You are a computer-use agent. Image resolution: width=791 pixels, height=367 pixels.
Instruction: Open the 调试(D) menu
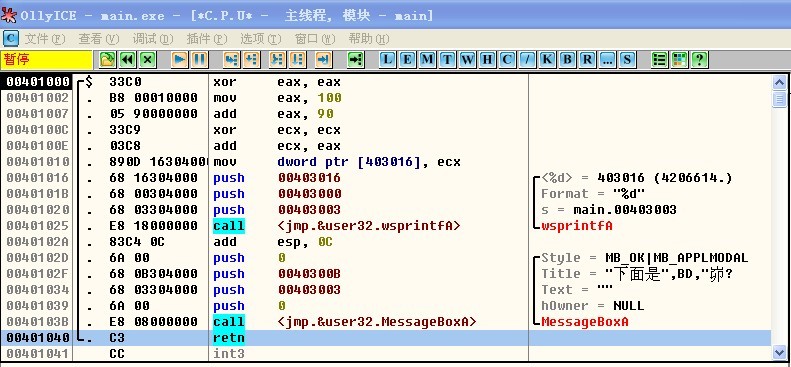[x=153, y=38]
